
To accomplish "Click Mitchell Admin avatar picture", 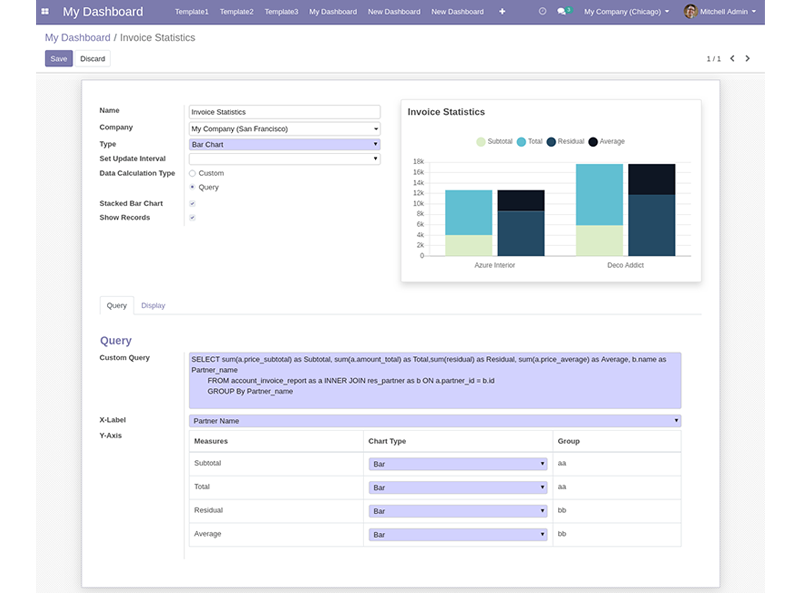I will click(690, 12).
